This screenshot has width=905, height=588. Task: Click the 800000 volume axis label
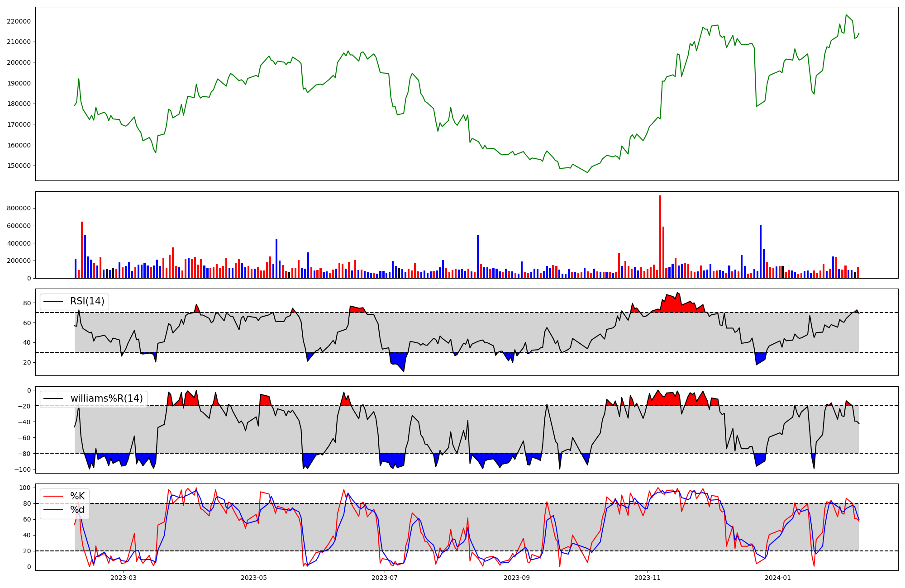tap(19, 209)
